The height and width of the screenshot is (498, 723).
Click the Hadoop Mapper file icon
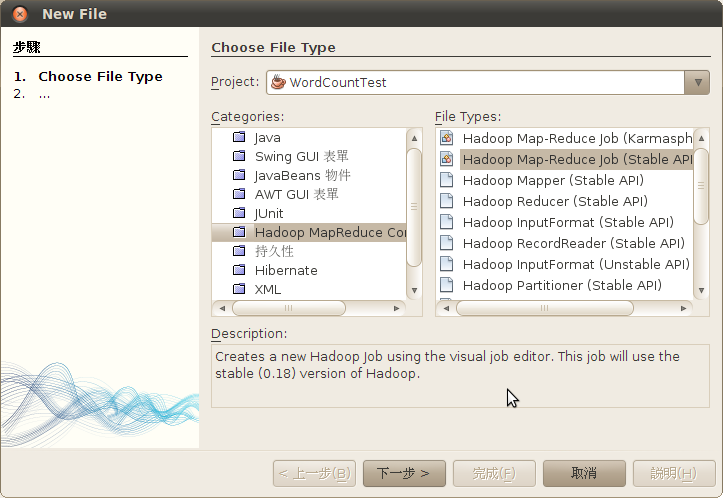point(446,180)
